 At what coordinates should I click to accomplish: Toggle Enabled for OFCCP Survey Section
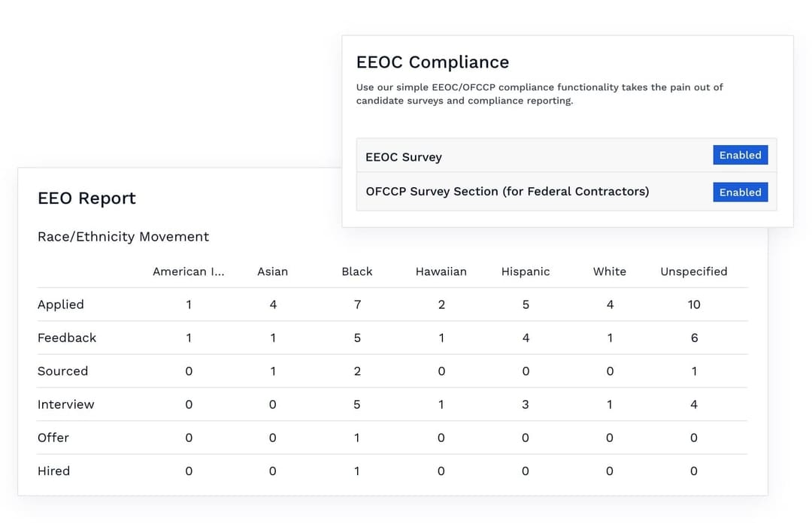[x=740, y=192]
